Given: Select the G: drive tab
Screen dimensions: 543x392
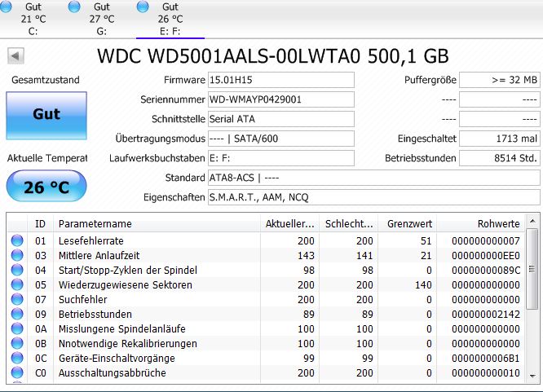Looking at the screenshot, I should click(101, 19).
